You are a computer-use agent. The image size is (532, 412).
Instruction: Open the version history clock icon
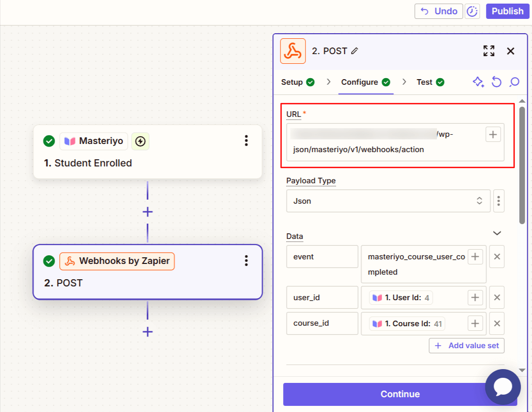(472, 11)
